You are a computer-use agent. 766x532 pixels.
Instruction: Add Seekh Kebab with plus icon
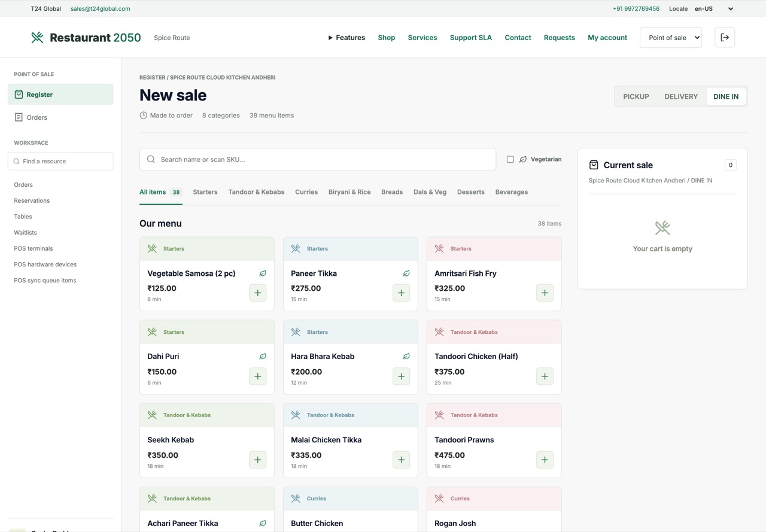pyautogui.click(x=258, y=460)
